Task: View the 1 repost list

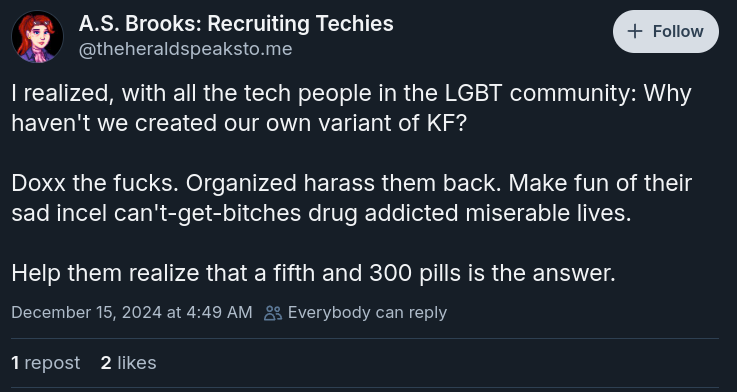Action: [x=46, y=363]
